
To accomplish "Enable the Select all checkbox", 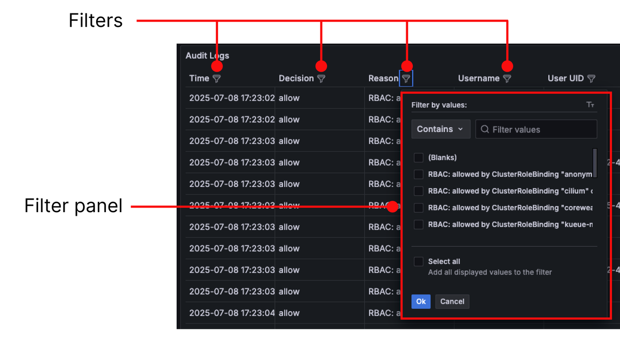I will 419,262.
